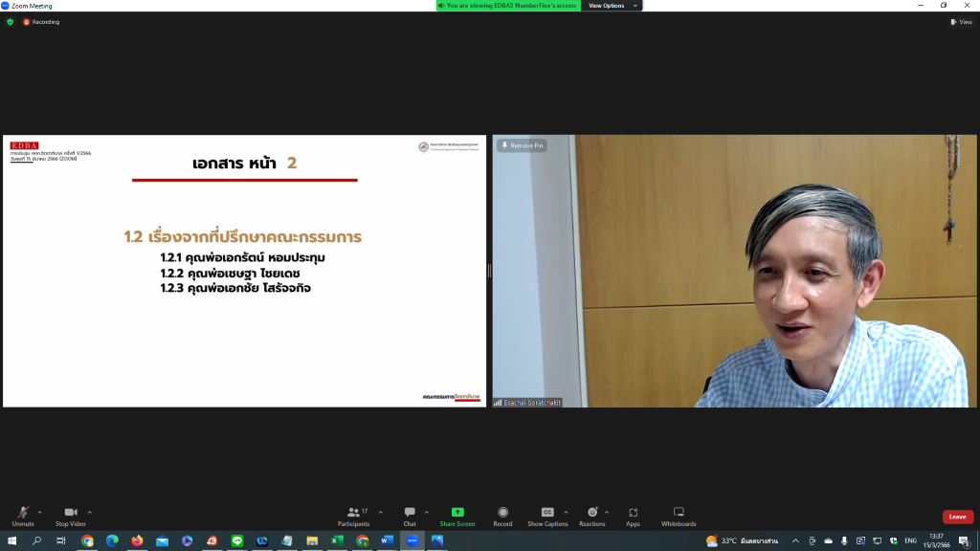Screen dimensions: 980x551
Task: Click the ENG input language indicator
Action: point(911,541)
